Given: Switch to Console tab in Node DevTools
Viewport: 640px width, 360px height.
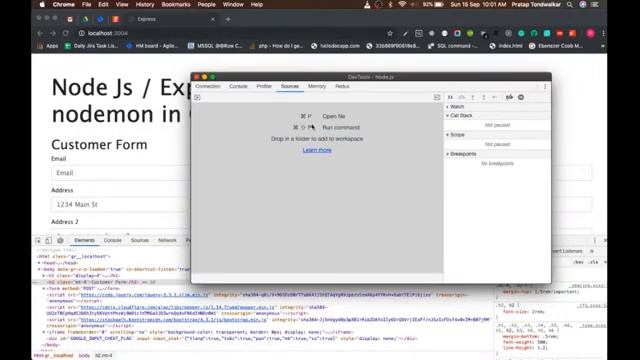Looking at the screenshot, I should pyautogui.click(x=238, y=86).
